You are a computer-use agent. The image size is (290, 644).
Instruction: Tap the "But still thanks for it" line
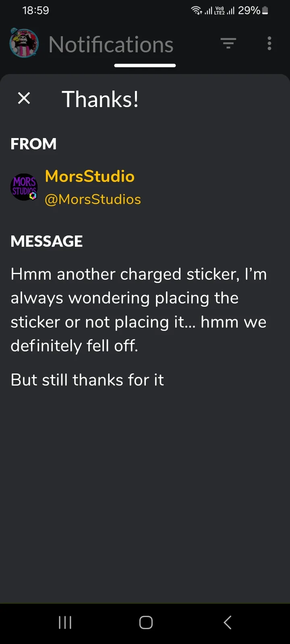click(87, 380)
